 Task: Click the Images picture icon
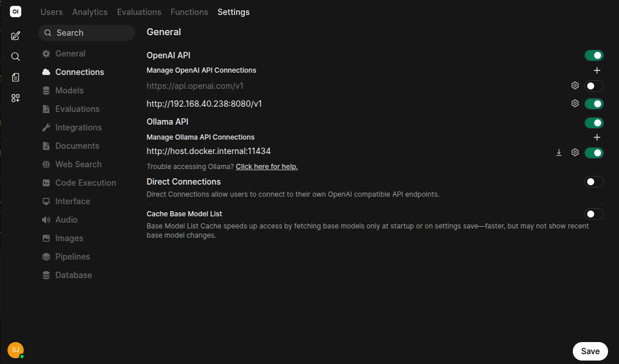(x=46, y=238)
